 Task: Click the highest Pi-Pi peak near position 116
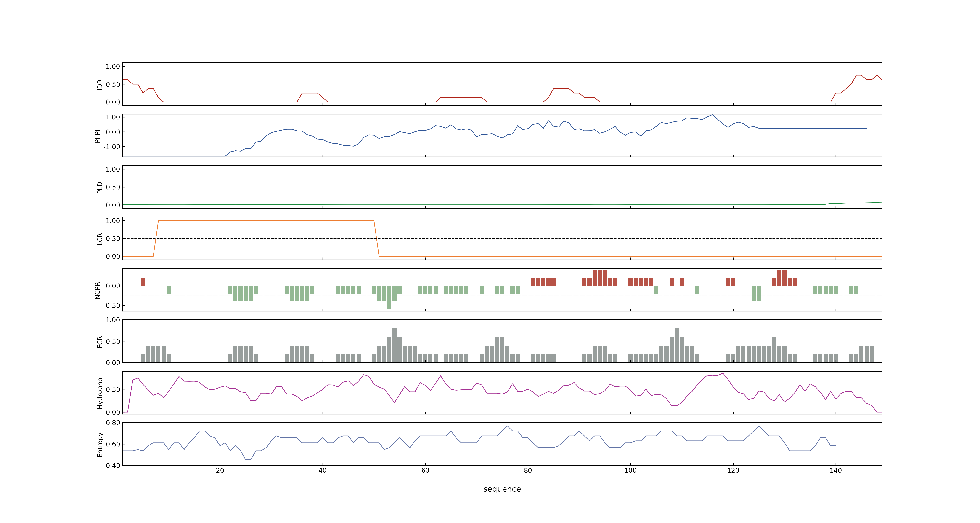[x=712, y=115]
